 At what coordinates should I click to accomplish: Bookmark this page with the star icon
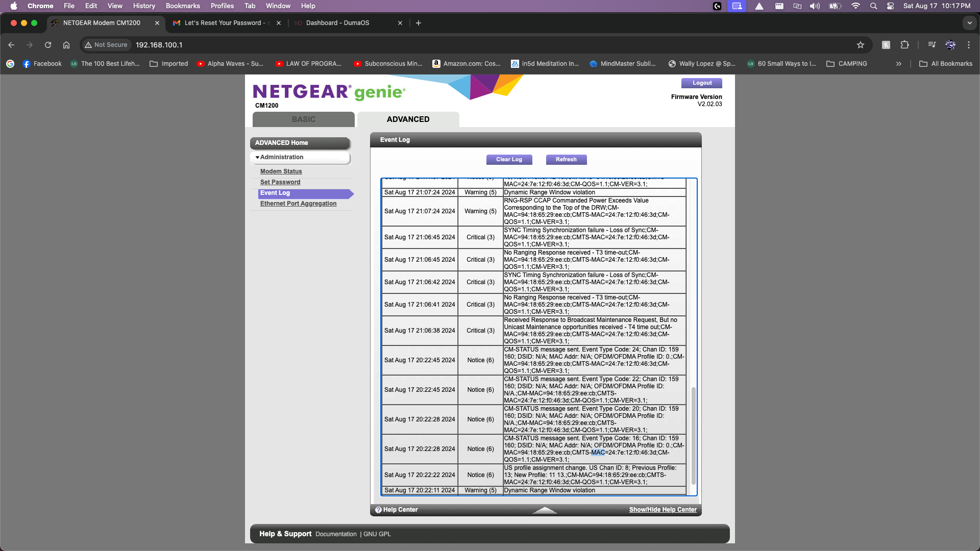tap(861, 45)
